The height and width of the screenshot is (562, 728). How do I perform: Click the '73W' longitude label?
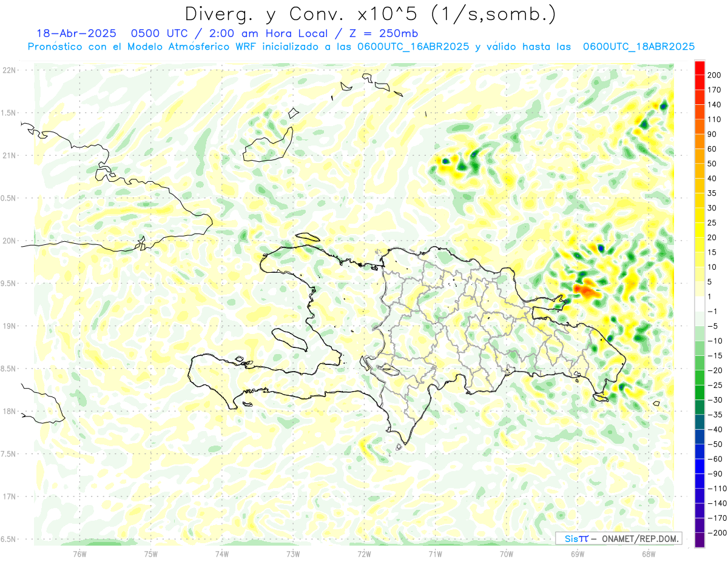click(x=292, y=554)
